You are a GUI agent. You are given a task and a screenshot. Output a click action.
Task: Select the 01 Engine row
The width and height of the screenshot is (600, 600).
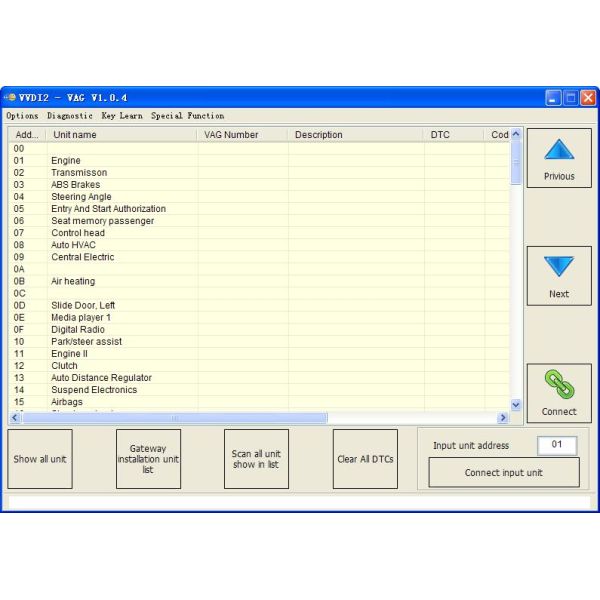point(259,160)
